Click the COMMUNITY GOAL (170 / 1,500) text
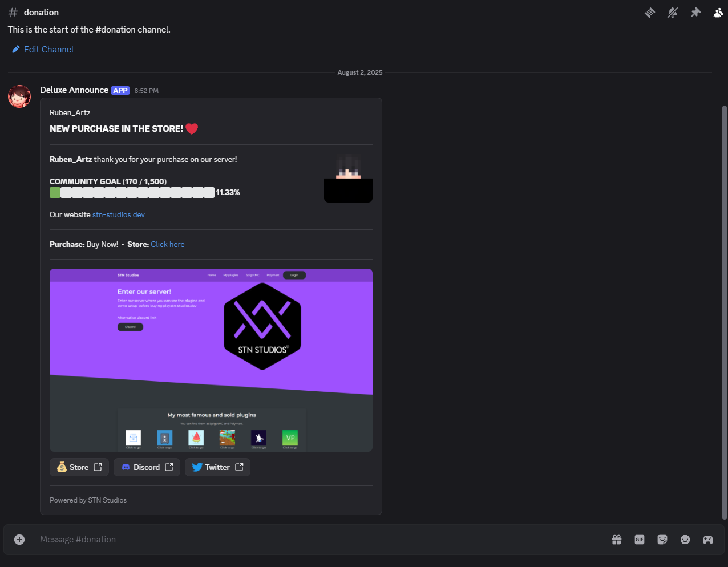This screenshot has width=728, height=567. click(x=108, y=182)
